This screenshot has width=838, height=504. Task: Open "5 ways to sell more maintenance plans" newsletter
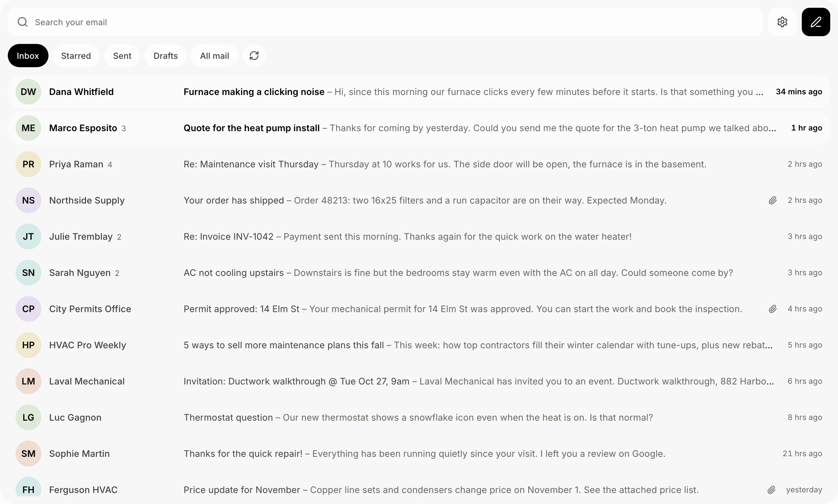click(419, 345)
